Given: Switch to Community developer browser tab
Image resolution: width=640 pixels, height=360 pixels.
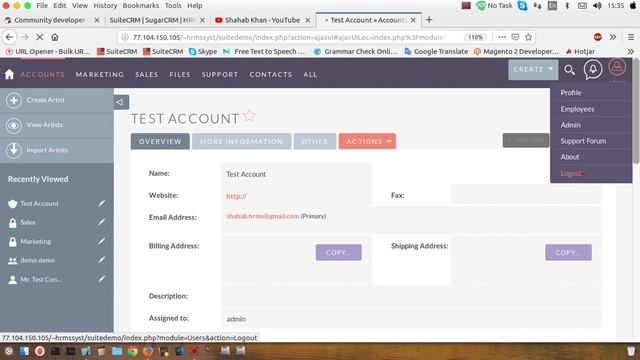Looking at the screenshot, I should pyautogui.click(x=51, y=20).
